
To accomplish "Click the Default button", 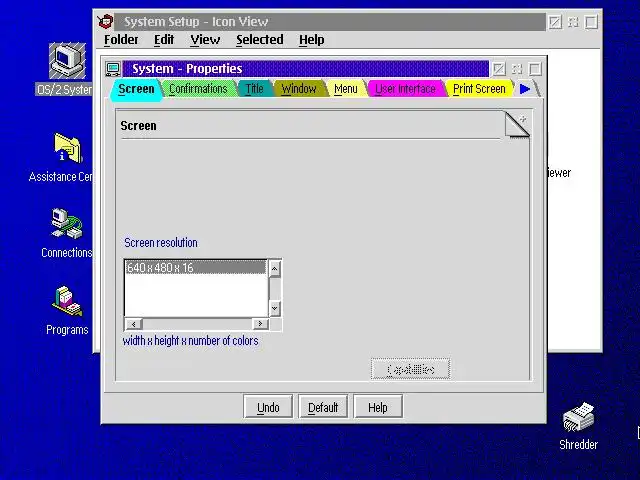I will 323,407.
